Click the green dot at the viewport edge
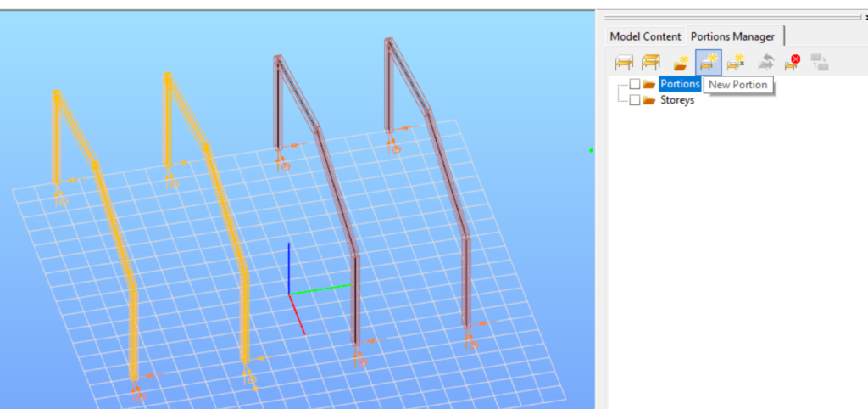The image size is (868, 409). coord(591,150)
